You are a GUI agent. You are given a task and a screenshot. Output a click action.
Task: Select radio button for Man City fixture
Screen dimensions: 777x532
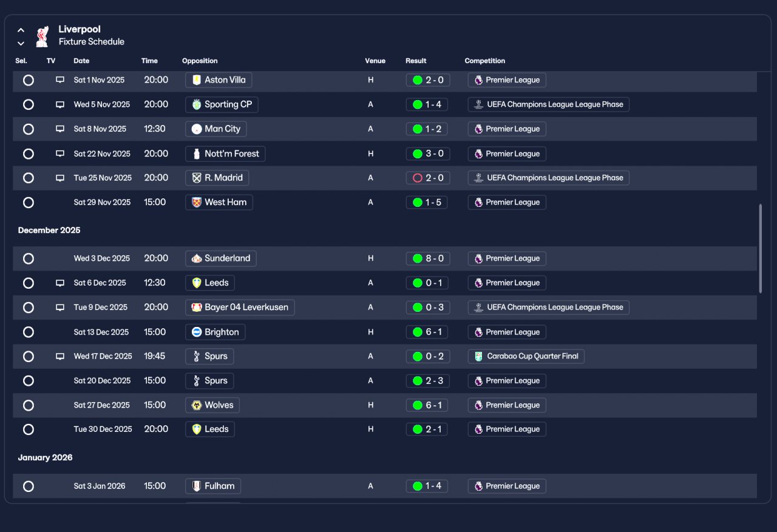click(29, 129)
